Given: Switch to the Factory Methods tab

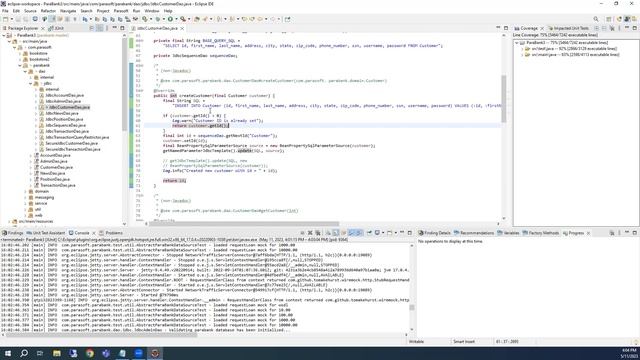Looking at the screenshot, I should coord(540,233).
